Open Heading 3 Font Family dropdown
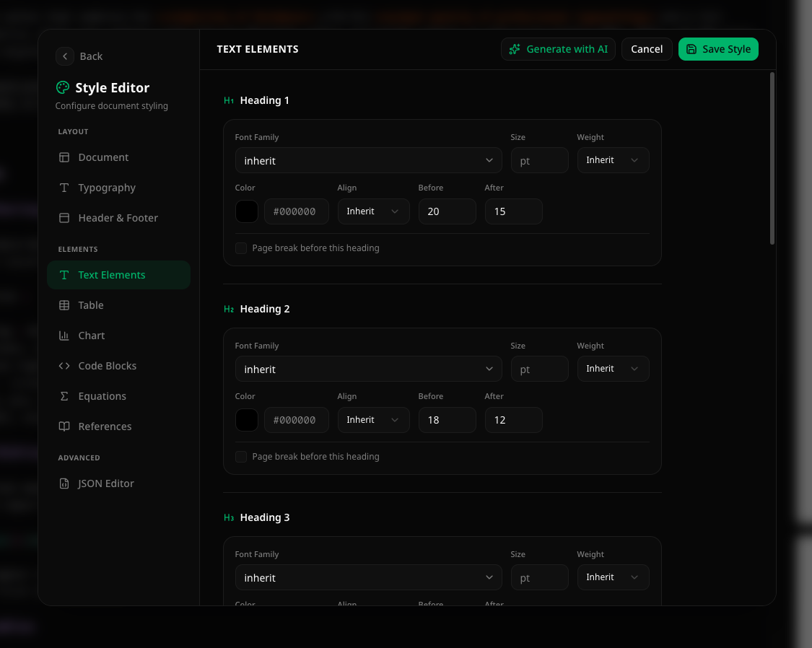The height and width of the screenshot is (648, 812). 368,577
